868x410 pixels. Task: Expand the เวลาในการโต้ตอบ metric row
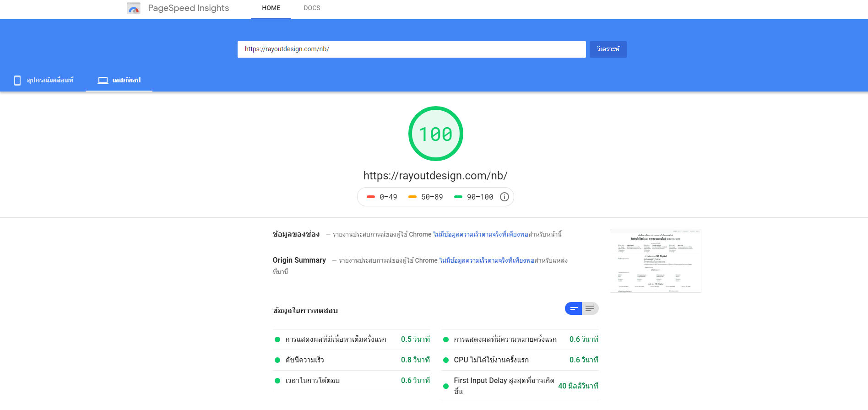[x=351, y=381]
